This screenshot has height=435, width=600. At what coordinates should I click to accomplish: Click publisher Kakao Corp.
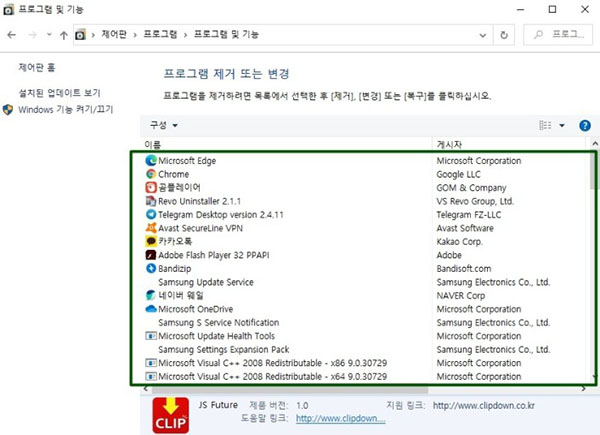(x=460, y=242)
